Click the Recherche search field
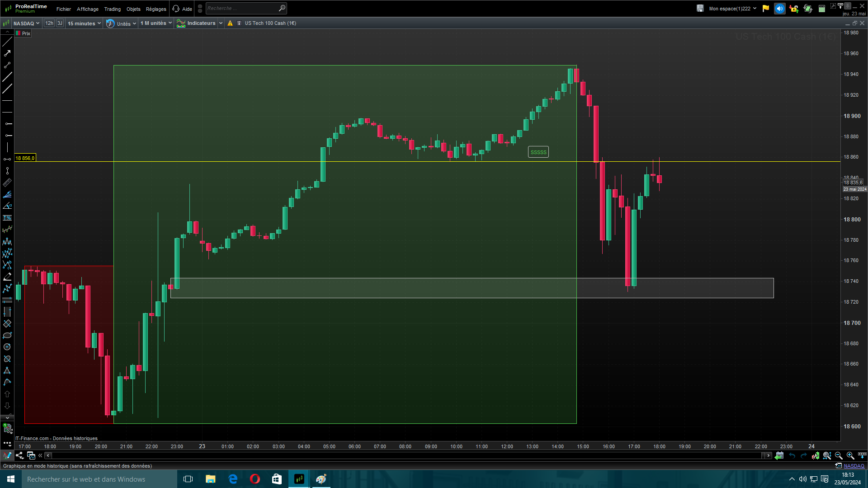 (242, 8)
